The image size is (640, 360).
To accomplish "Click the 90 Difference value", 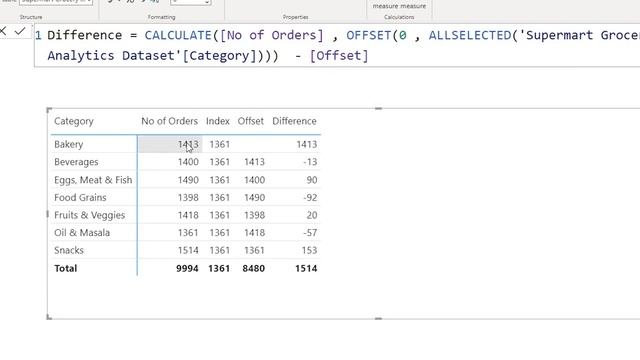I will coord(312,180).
